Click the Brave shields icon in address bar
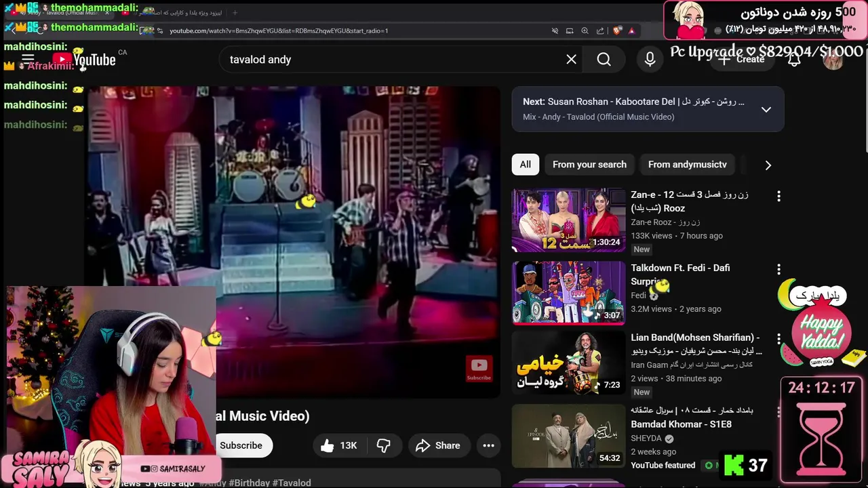Screen dimensions: 868x488 point(617,30)
